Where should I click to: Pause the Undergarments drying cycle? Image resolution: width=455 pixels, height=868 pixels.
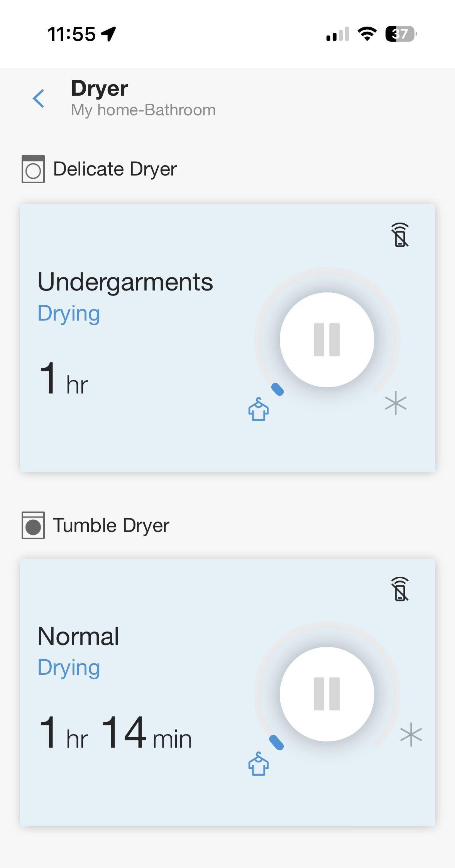(x=327, y=340)
